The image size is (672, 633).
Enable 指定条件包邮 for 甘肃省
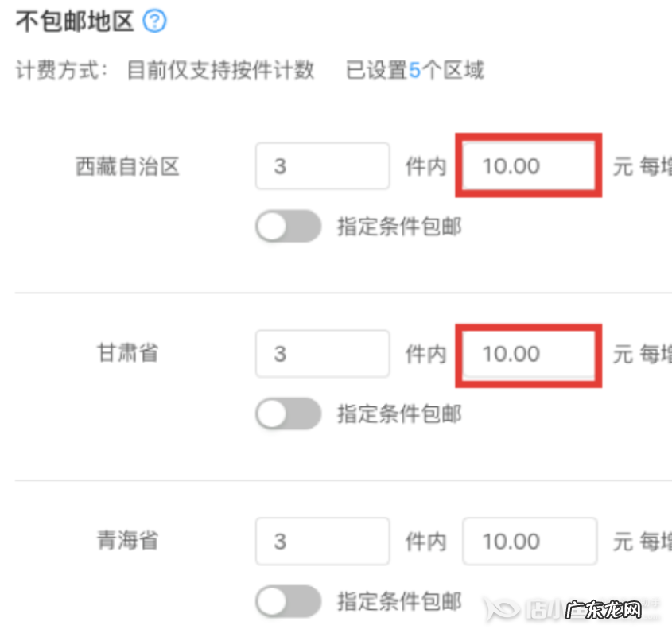[288, 414]
